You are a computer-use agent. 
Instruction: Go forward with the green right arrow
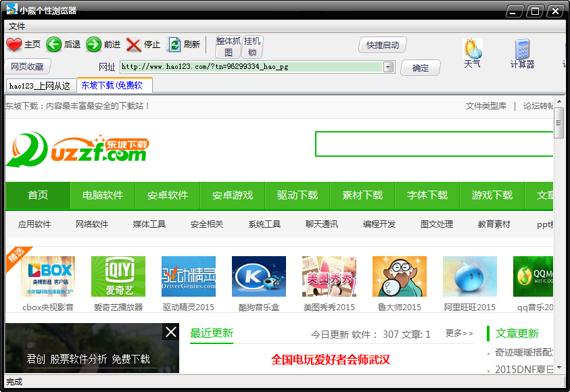pyautogui.click(x=93, y=45)
